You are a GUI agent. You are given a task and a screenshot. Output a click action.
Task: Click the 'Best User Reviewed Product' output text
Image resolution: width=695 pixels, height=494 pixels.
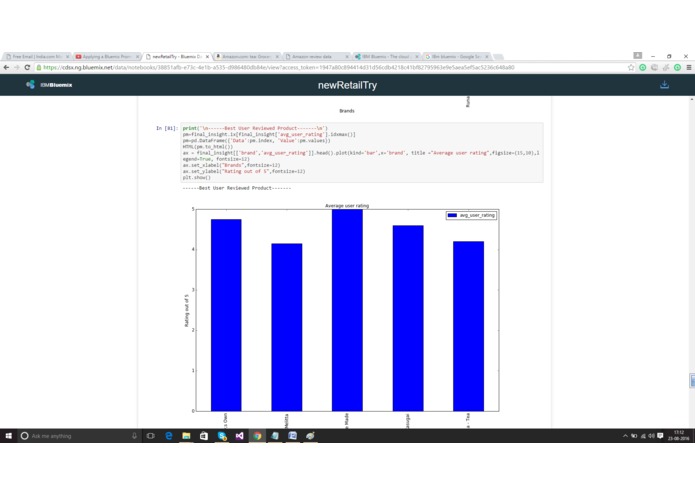[x=237, y=188]
